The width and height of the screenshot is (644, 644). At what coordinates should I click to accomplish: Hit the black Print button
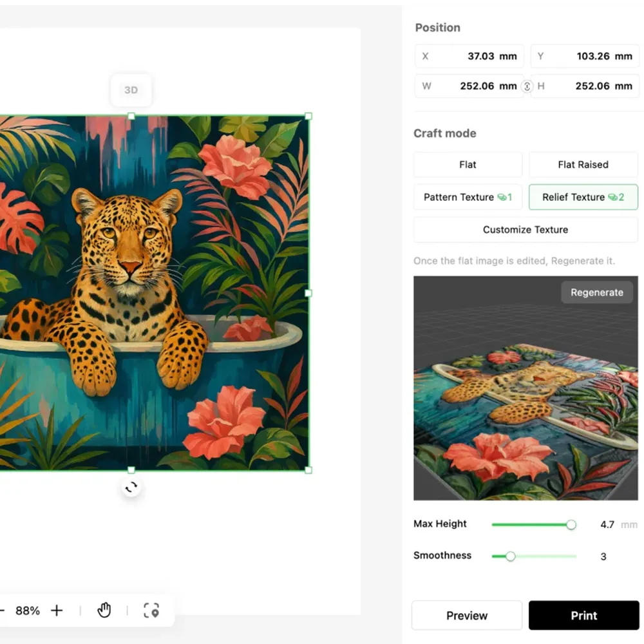point(583,616)
